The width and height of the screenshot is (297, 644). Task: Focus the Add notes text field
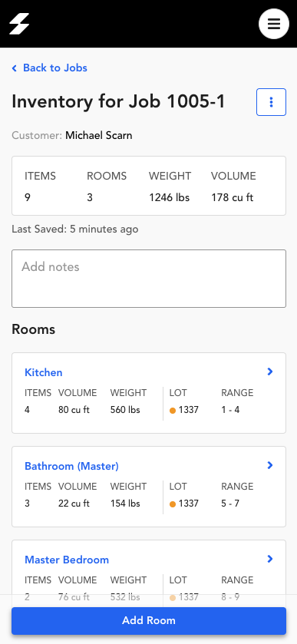pyautogui.click(x=149, y=279)
